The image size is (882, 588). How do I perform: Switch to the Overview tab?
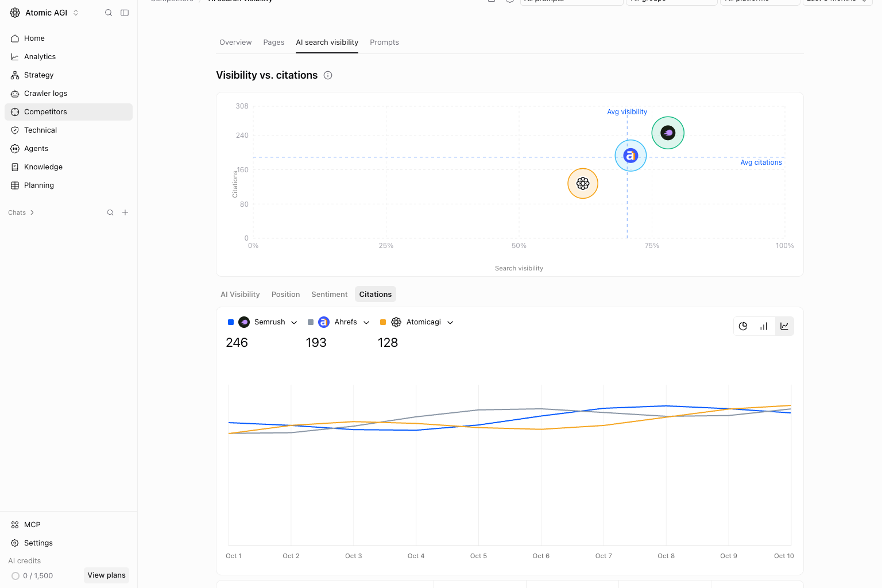[235, 42]
